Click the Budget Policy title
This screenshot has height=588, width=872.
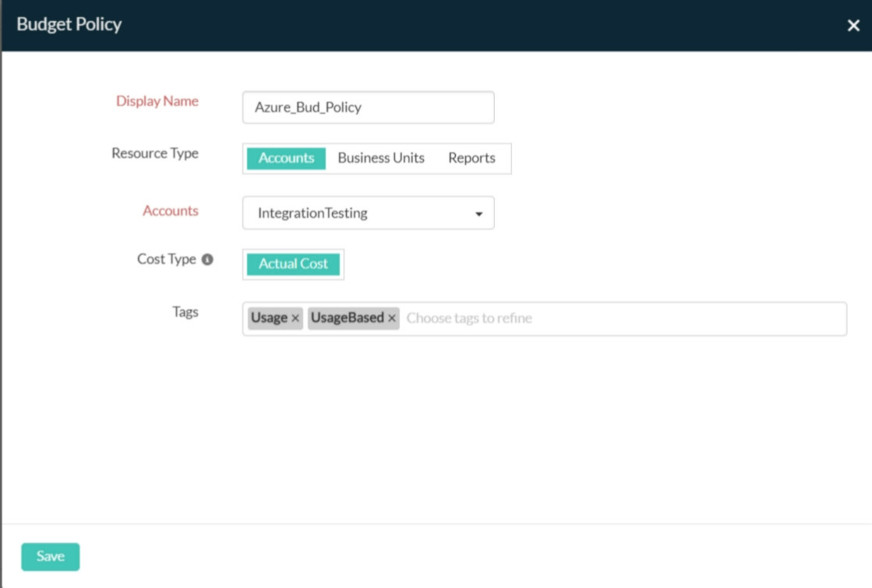69,24
